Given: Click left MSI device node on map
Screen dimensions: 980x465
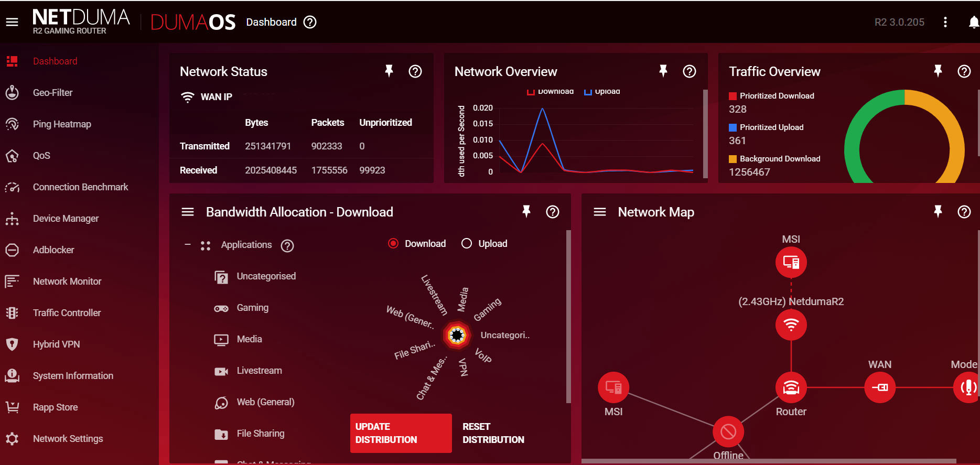Looking at the screenshot, I should (613, 387).
